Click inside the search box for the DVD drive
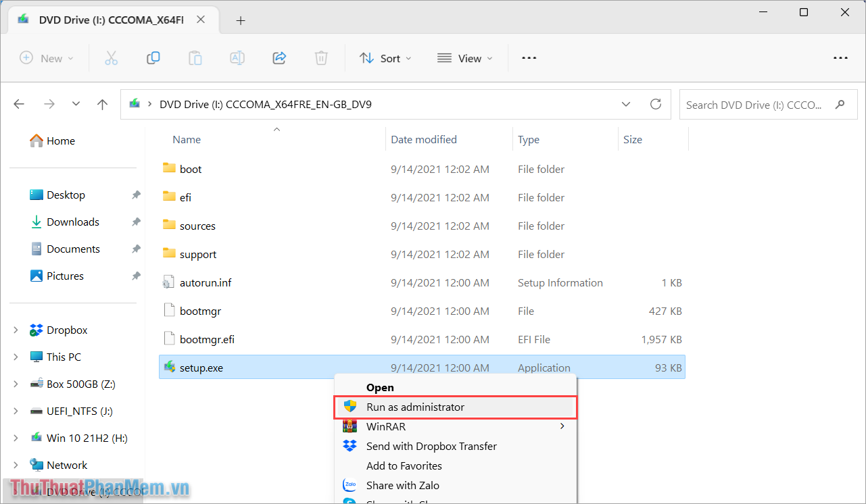 pos(757,104)
